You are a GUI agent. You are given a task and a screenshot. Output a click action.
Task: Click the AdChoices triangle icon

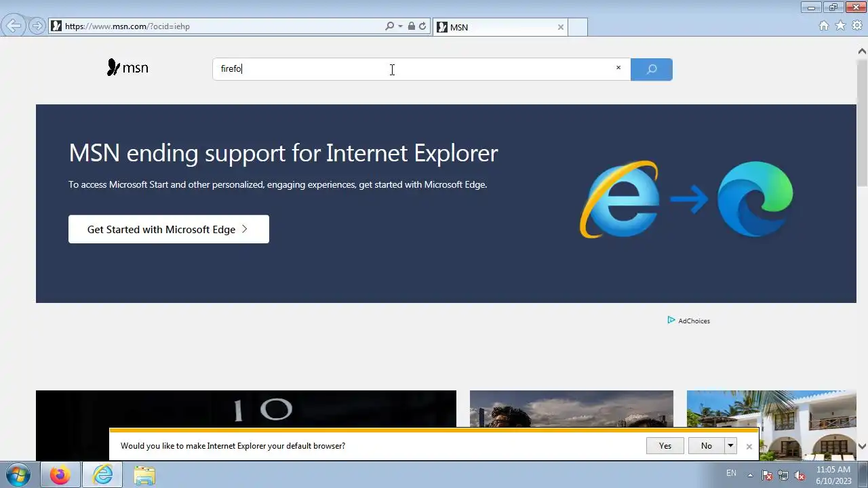coord(671,320)
